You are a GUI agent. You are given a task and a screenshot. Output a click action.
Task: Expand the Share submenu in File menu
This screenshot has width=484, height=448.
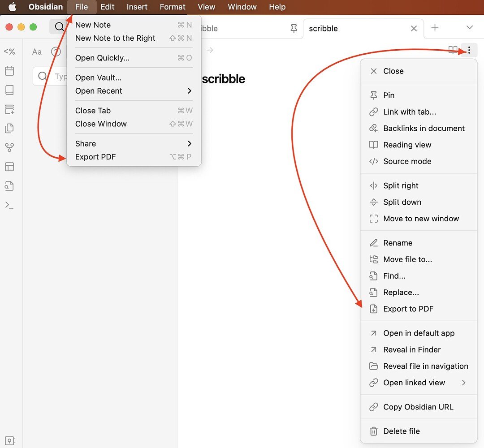pos(133,143)
